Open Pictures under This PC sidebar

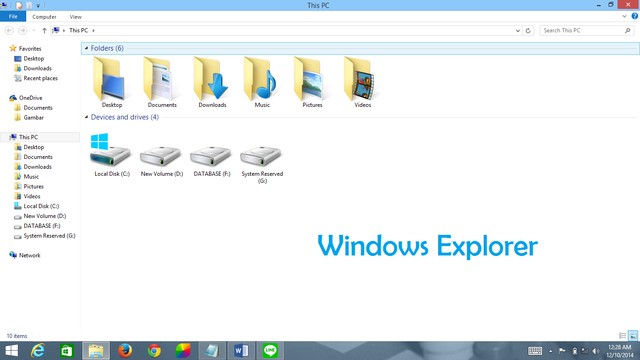pyautogui.click(x=33, y=187)
